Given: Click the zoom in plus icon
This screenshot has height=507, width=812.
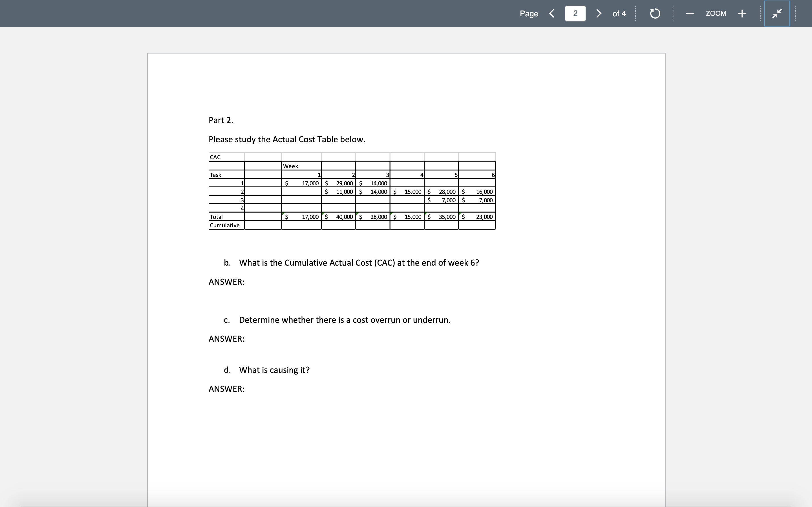Looking at the screenshot, I should (x=742, y=14).
